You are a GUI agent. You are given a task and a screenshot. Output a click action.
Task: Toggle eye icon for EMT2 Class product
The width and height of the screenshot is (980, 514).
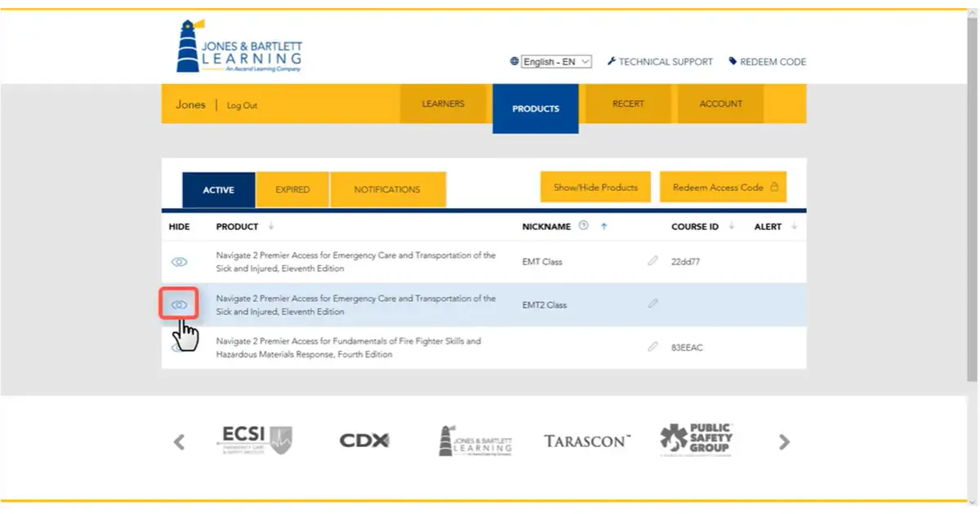click(x=180, y=304)
